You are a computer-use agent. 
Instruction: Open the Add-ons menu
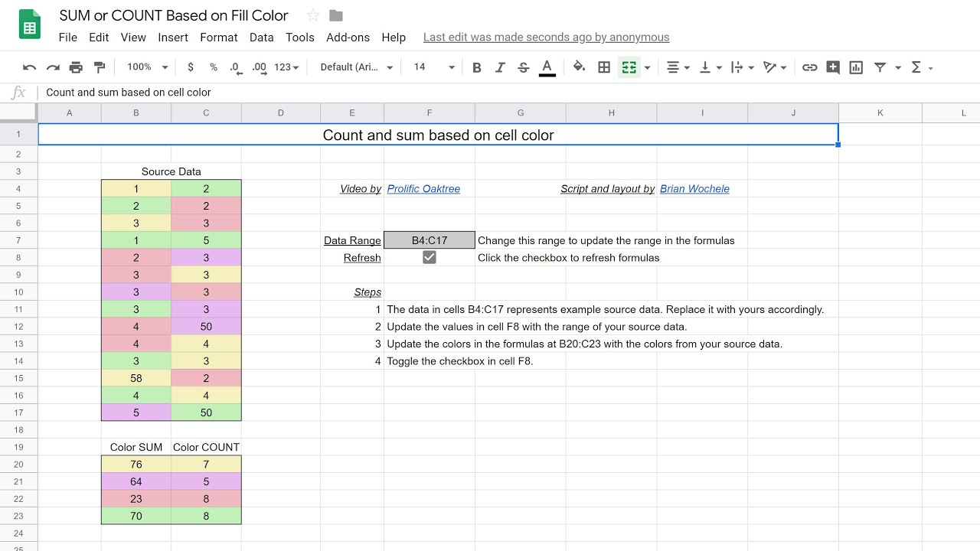(x=348, y=37)
